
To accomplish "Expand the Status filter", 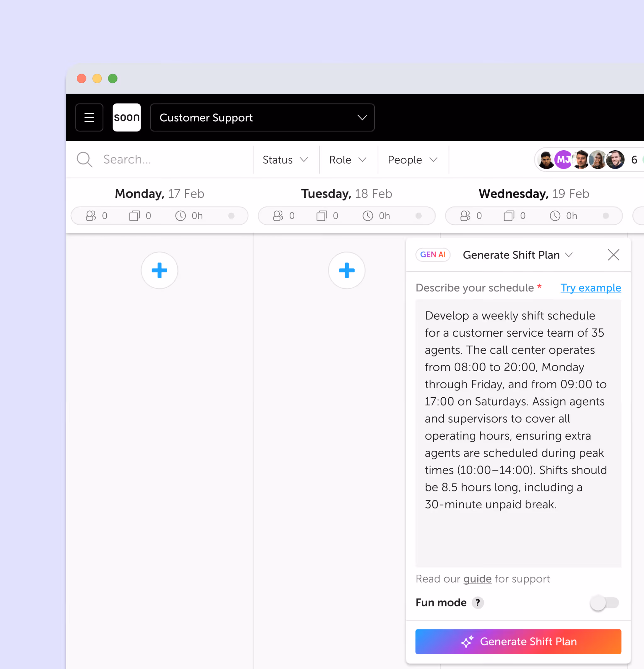I will pyautogui.click(x=286, y=160).
